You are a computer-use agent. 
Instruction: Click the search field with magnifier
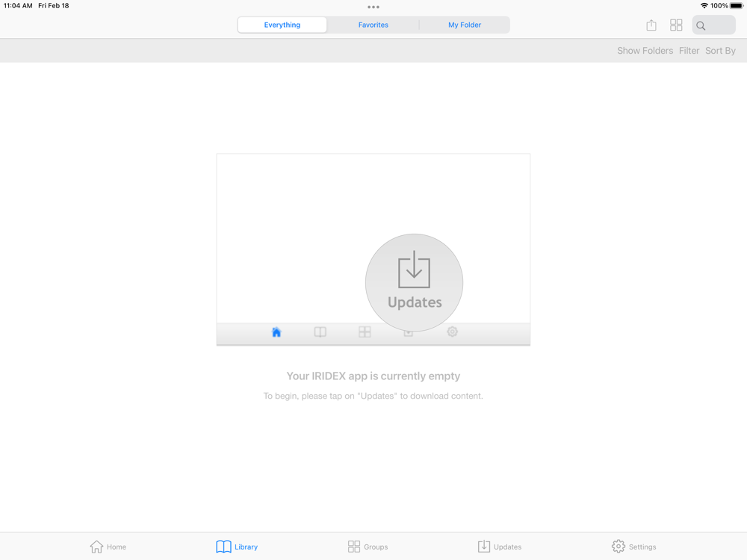(x=713, y=25)
